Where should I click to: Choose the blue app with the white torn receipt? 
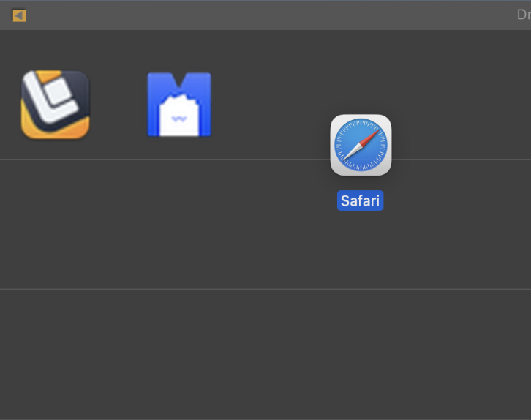179,105
